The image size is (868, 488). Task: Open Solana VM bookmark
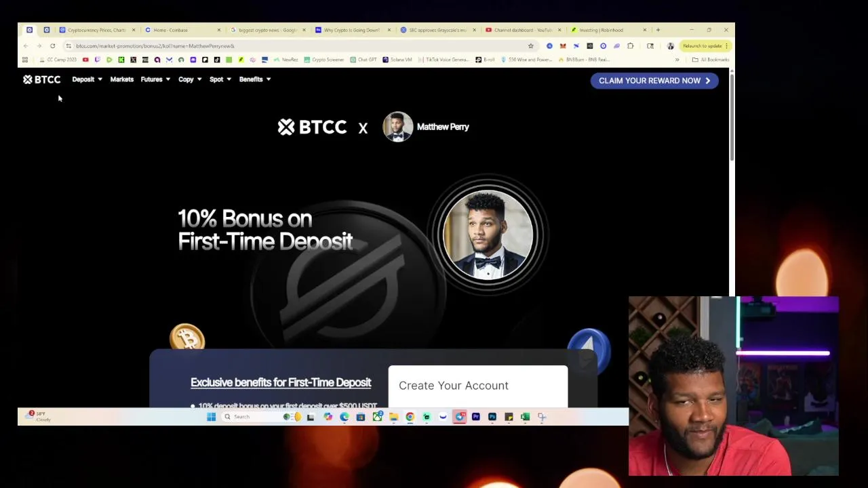(397, 60)
